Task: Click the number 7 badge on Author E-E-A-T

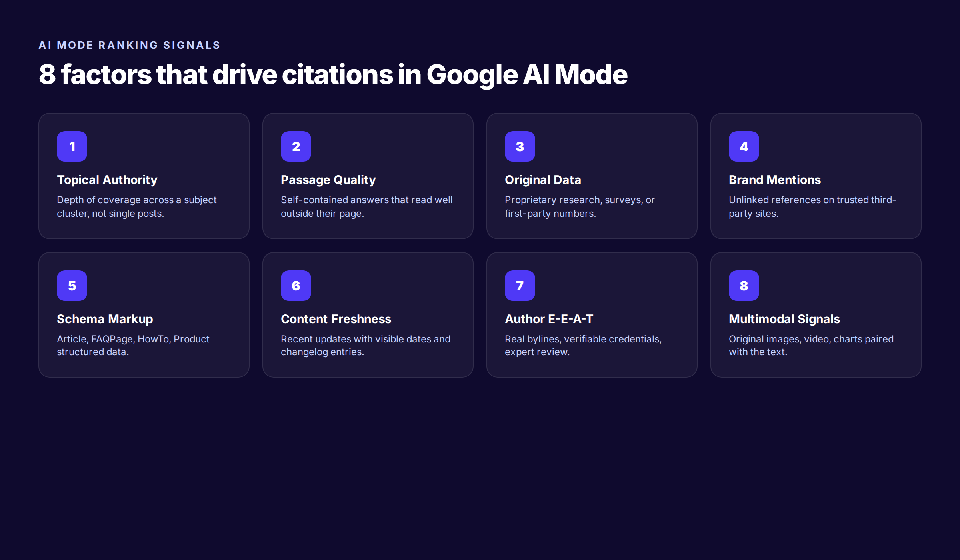Action: point(520,286)
